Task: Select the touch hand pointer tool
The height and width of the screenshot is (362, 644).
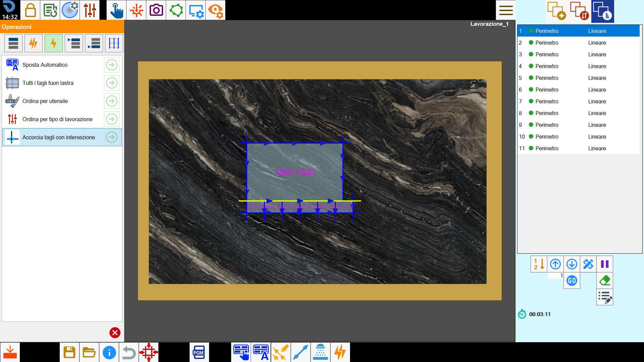Action: 116,10
